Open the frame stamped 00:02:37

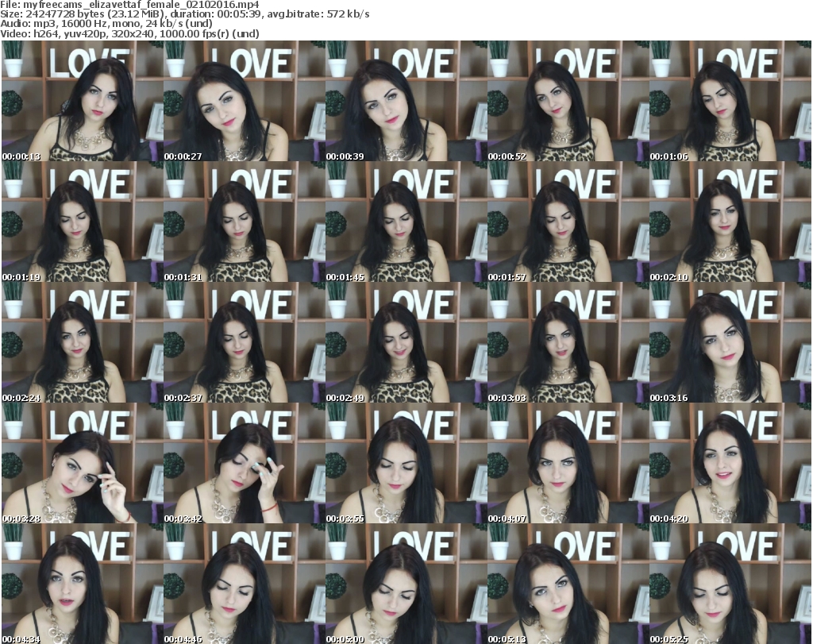pos(245,342)
